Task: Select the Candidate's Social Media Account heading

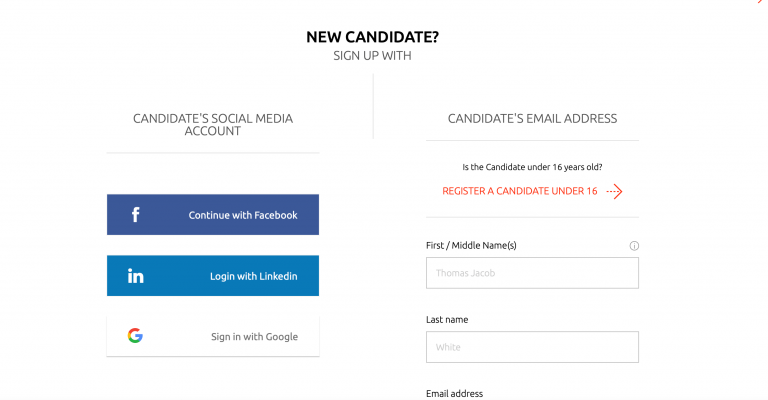Action: [x=213, y=124]
